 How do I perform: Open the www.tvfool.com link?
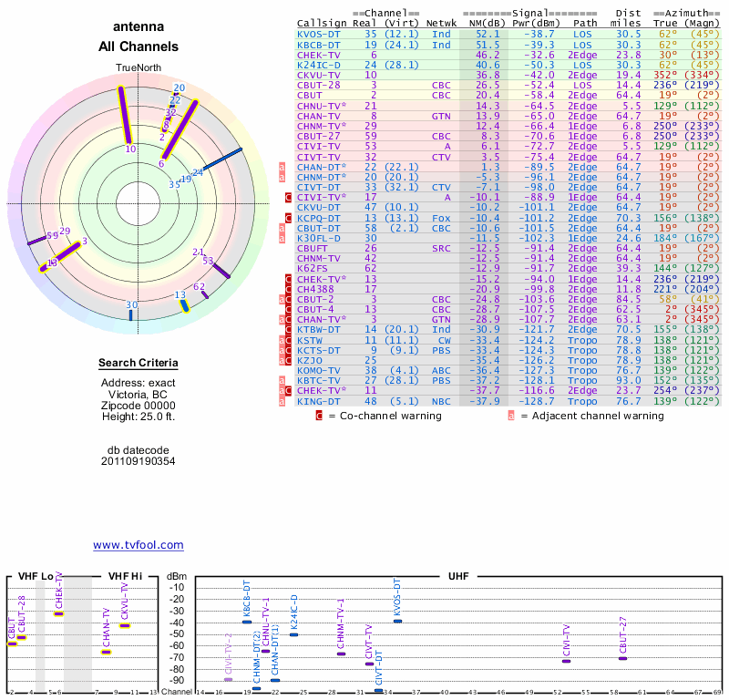139,545
